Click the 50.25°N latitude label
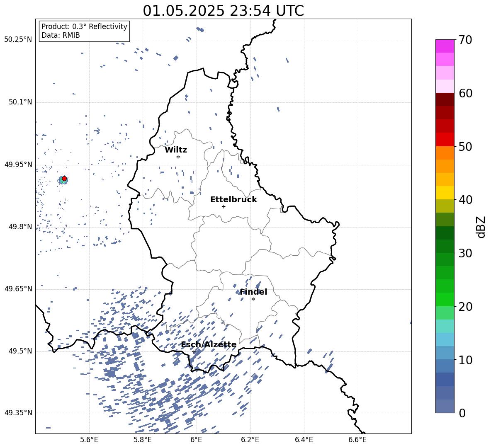 click(x=18, y=40)
